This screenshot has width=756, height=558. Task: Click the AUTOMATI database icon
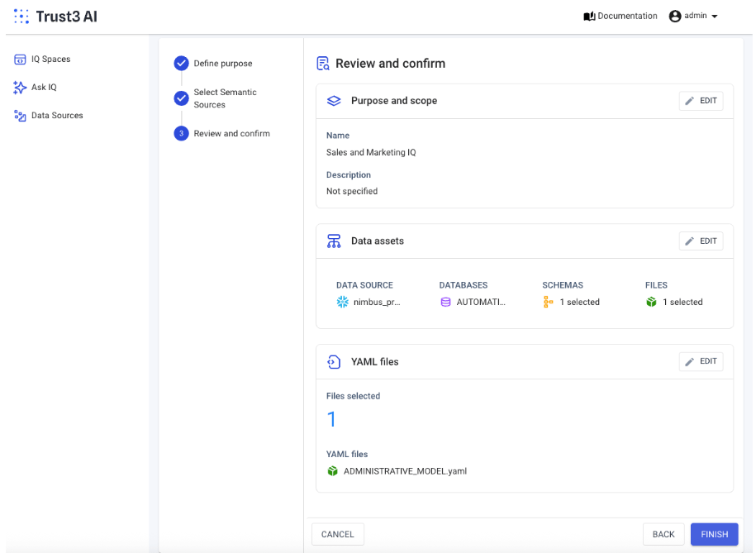click(x=446, y=303)
